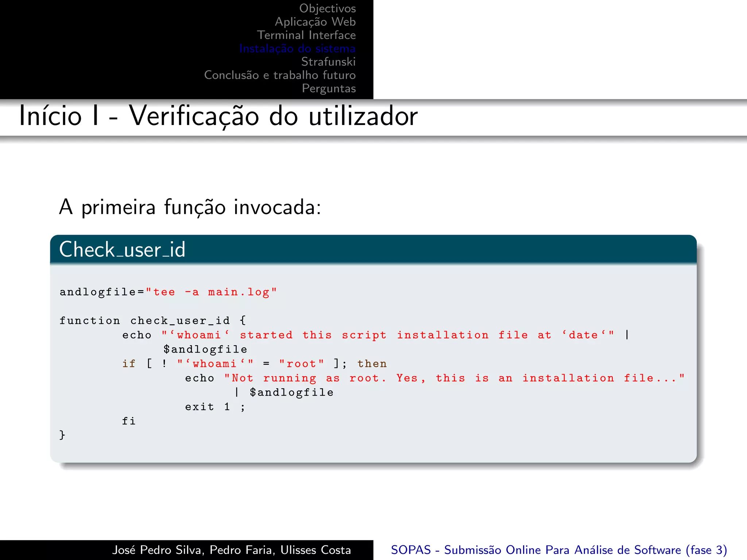Screen dimensions: 747x560
Task: Go to Aplicação Web section
Action: (x=315, y=22)
